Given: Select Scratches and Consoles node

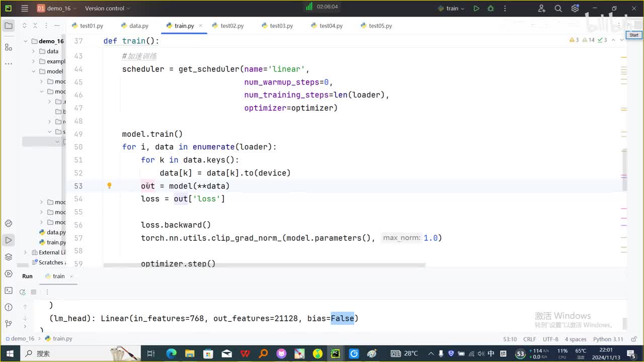Looking at the screenshot, I should click(x=48, y=262).
